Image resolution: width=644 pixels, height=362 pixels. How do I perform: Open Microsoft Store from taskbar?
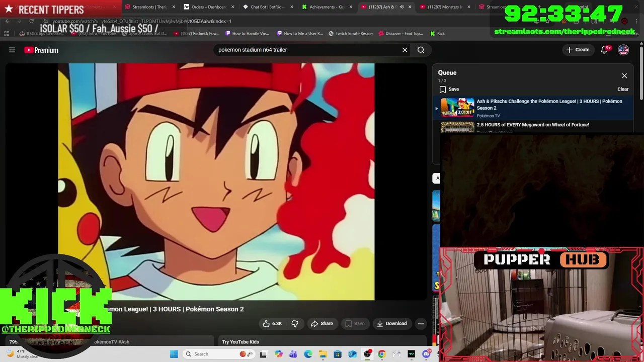(x=338, y=354)
